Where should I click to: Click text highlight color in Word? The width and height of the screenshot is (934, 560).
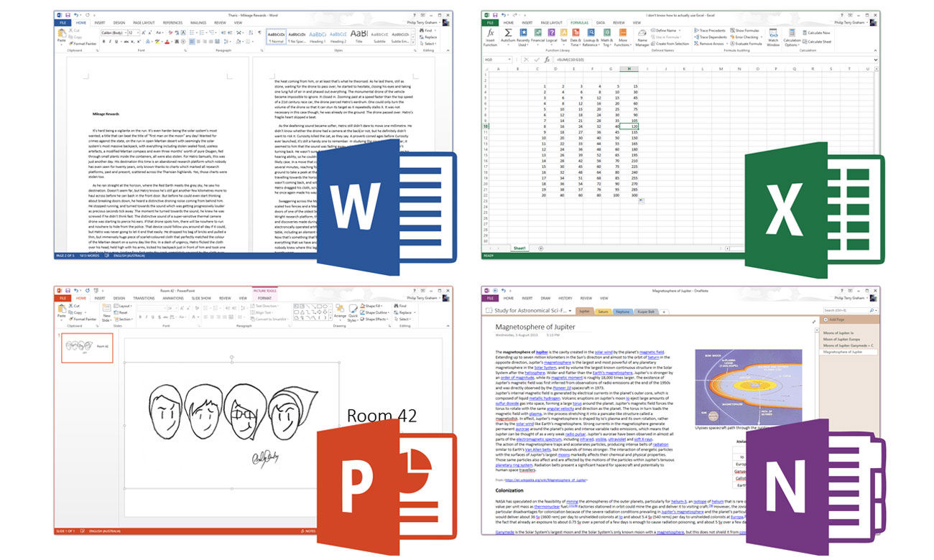(x=157, y=41)
